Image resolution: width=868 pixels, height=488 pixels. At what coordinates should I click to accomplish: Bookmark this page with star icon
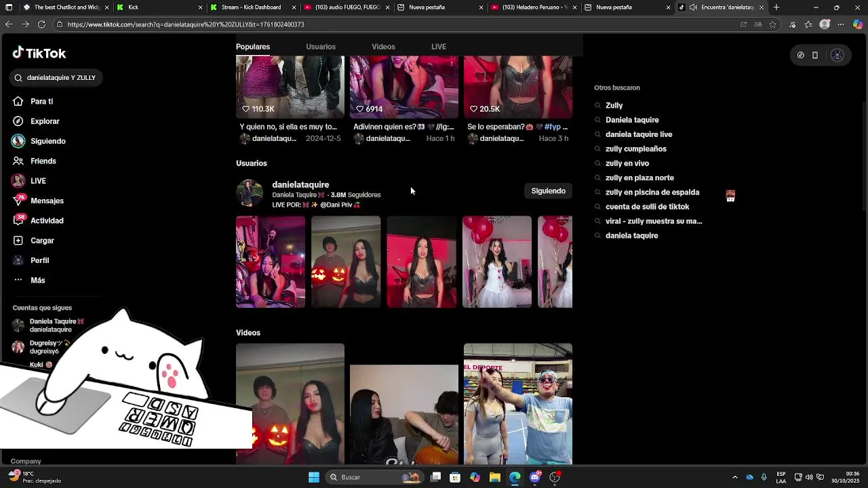tap(772, 24)
